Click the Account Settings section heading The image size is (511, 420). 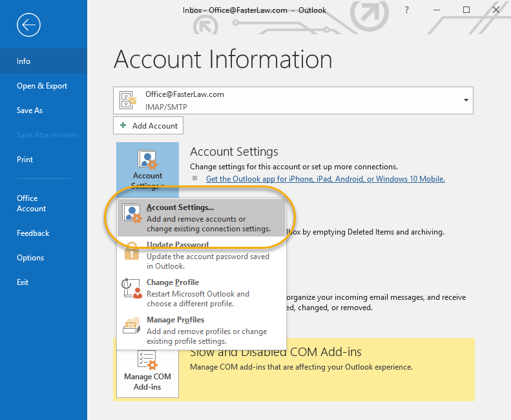point(234,152)
